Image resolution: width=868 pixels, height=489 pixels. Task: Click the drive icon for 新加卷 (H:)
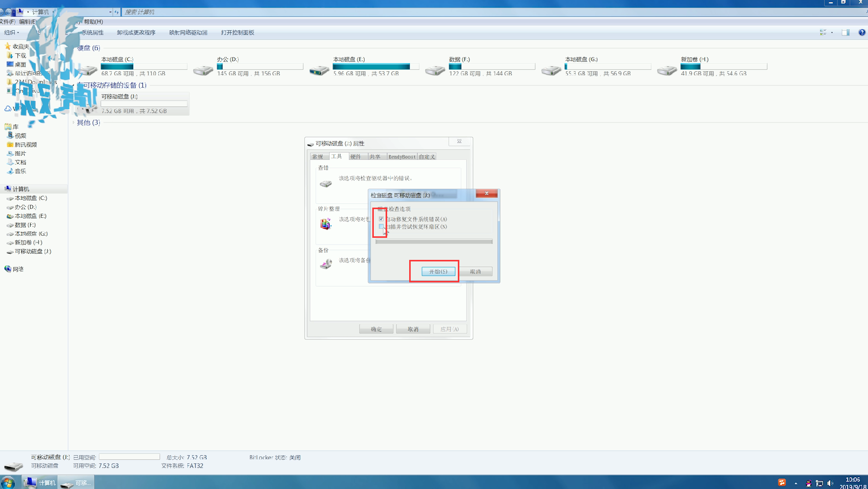click(x=667, y=70)
